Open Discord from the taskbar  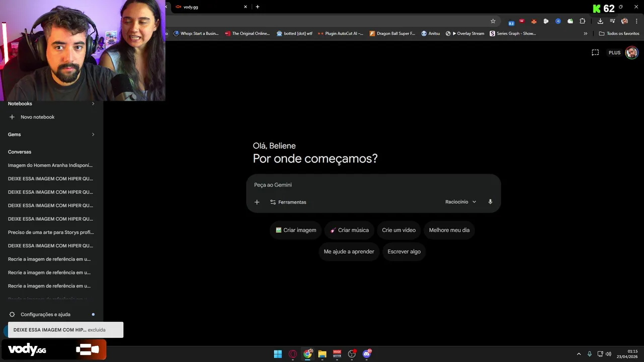[x=367, y=354]
